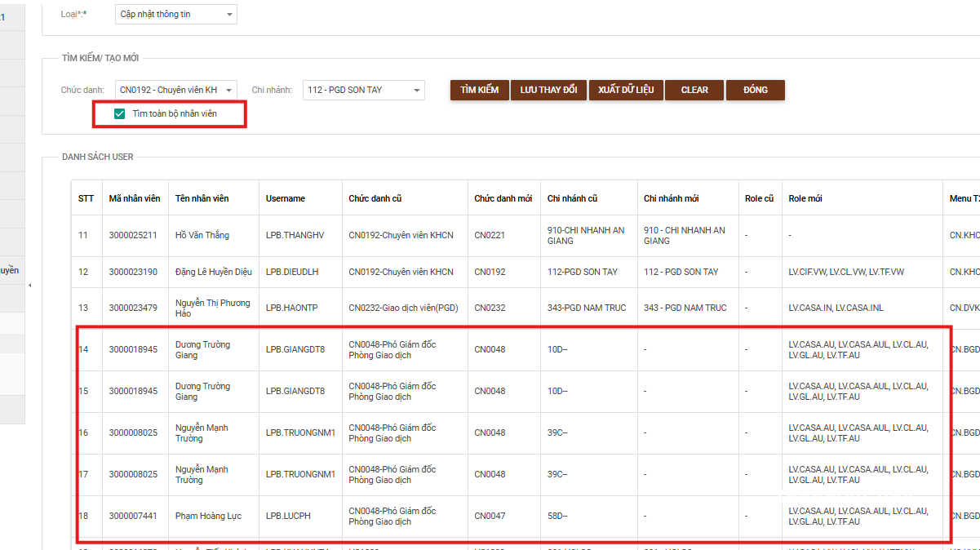Open the Chức danh dropdown
This screenshot has height=550, width=980.
(x=175, y=90)
